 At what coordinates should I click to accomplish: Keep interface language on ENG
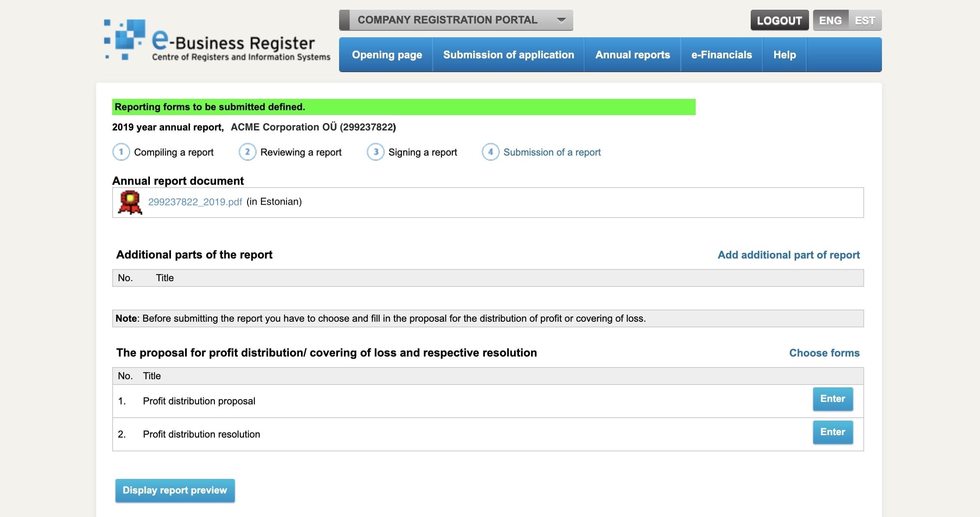click(x=830, y=20)
